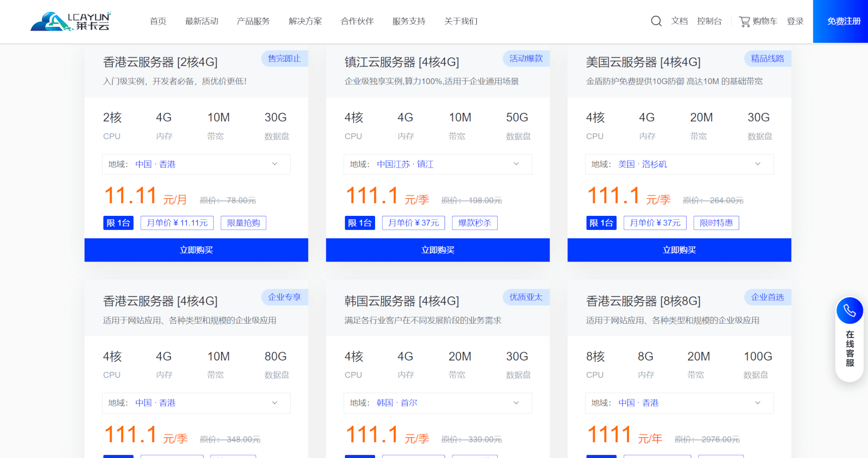The width and height of the screenshot is (868, 458).
Task: Open the 合作伙伴 menu item
Action: click(x=357, y=21)
